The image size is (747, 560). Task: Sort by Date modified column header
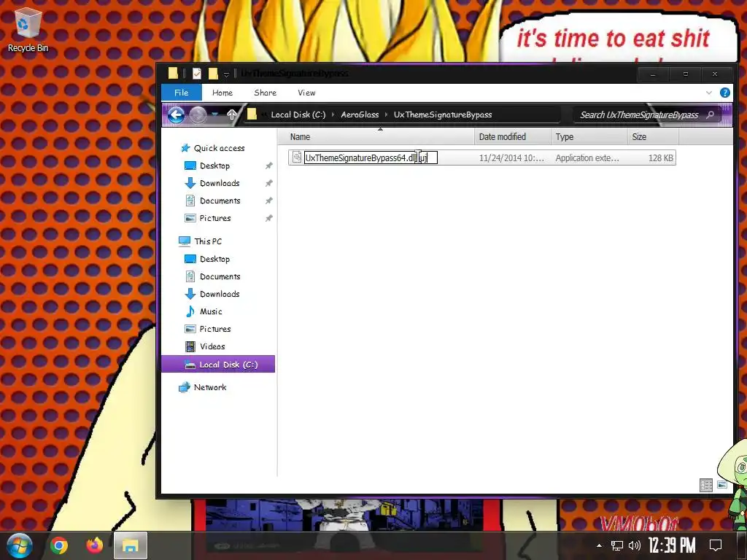pyautogui.click(x=513, y=136)
